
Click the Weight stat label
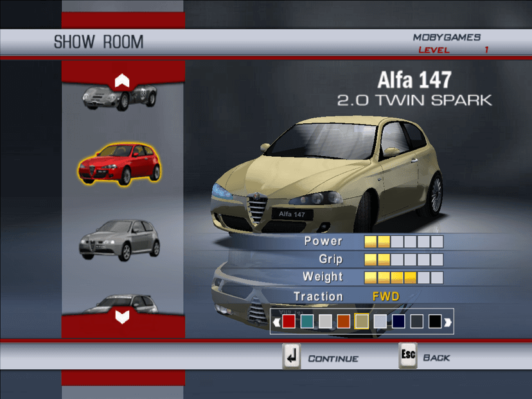click(323, 276)
